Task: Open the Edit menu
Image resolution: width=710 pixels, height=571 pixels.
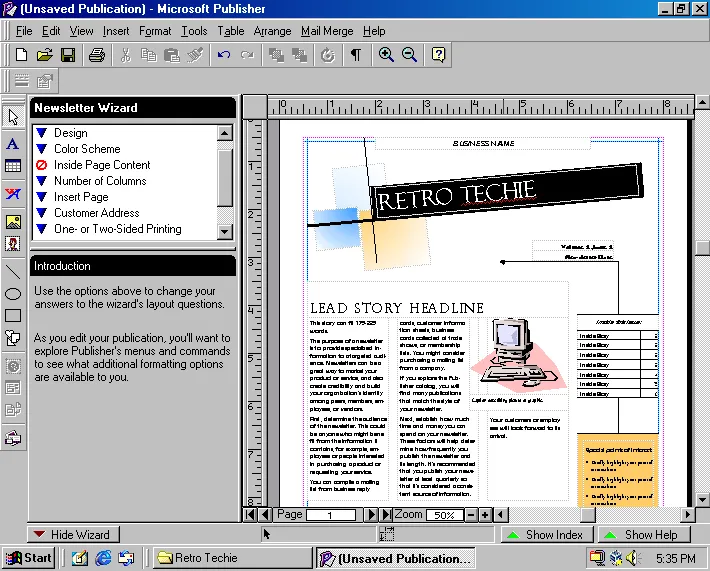Action: point(51,31)
